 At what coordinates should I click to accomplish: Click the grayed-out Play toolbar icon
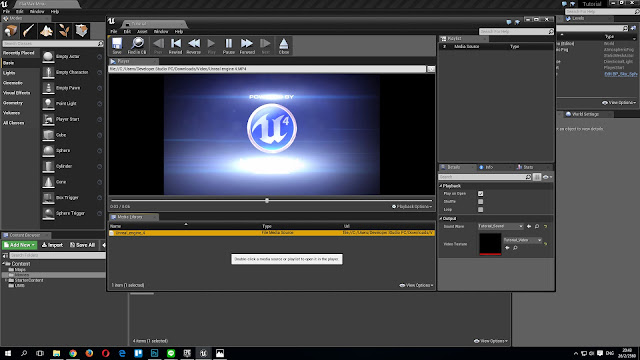tap(211, 46)
